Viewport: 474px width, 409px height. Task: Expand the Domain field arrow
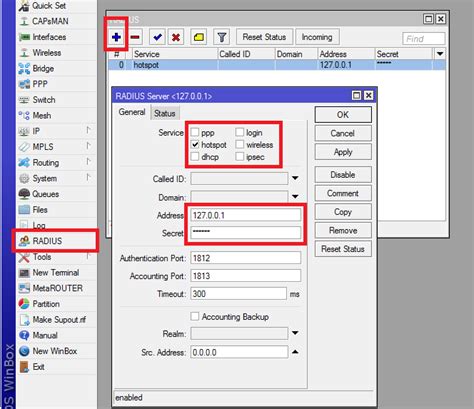pos(295,197)
